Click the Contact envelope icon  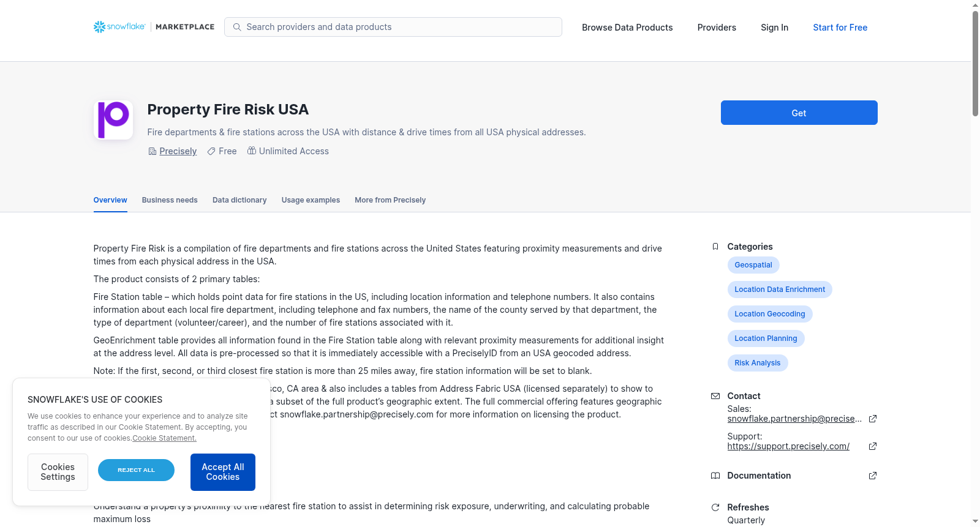[715, 396]
